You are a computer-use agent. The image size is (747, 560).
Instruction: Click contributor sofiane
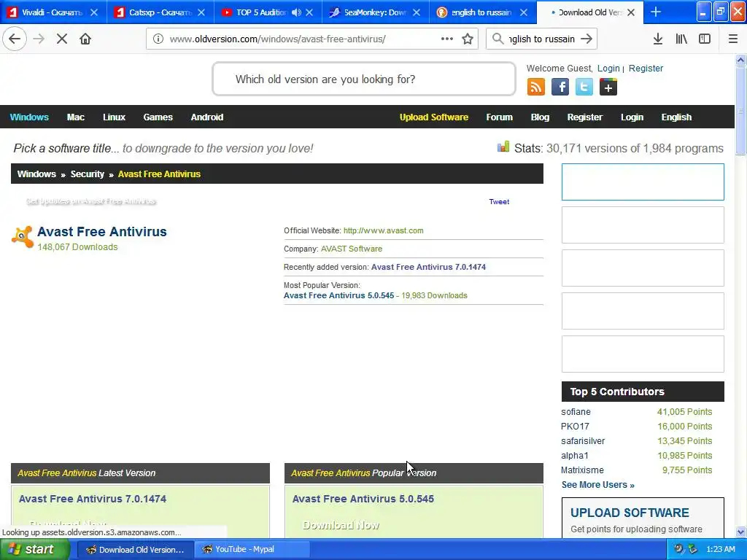(x=576, y=412)
